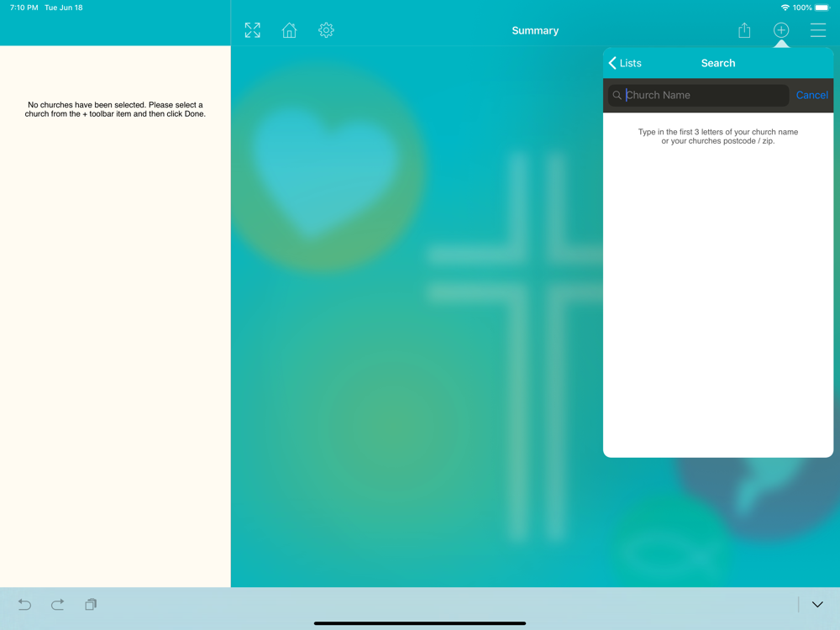Collapse the keyboard toolbar with the chevron

[x=817, y=604]
